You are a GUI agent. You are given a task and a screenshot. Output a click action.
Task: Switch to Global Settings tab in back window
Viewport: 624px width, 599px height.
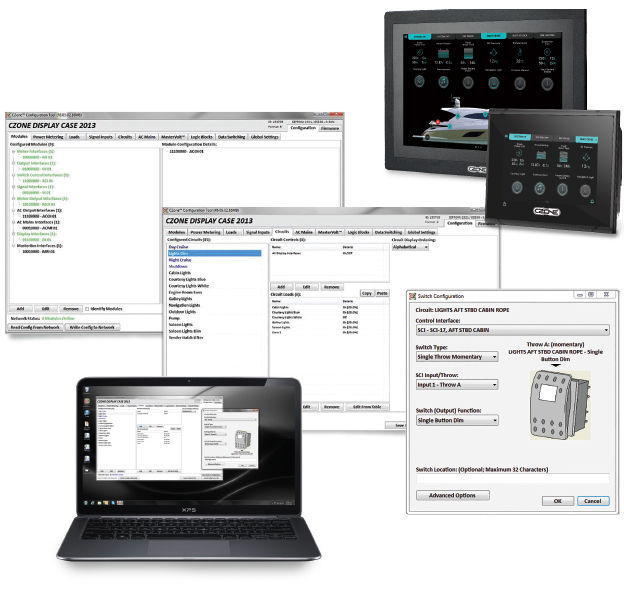(x=265, y=137)
